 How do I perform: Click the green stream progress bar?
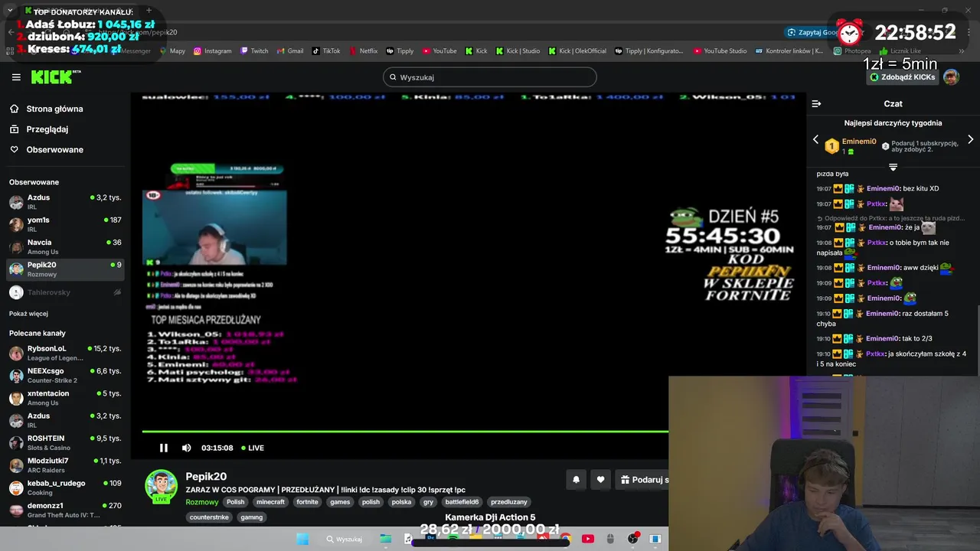(x=405, y=432)
